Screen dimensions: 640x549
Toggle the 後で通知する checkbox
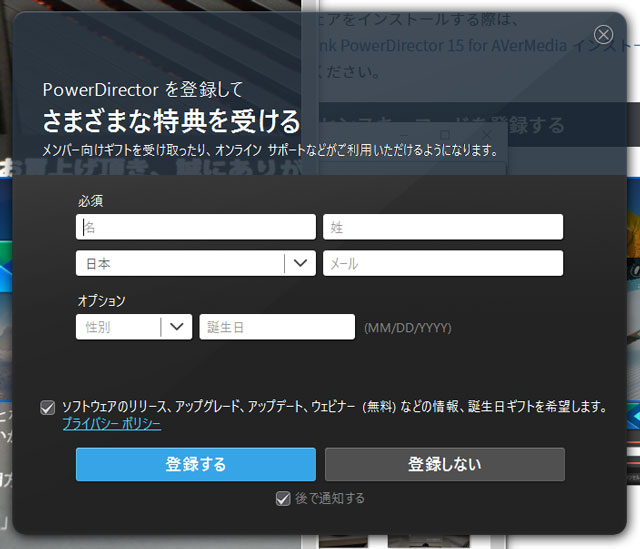283,498
